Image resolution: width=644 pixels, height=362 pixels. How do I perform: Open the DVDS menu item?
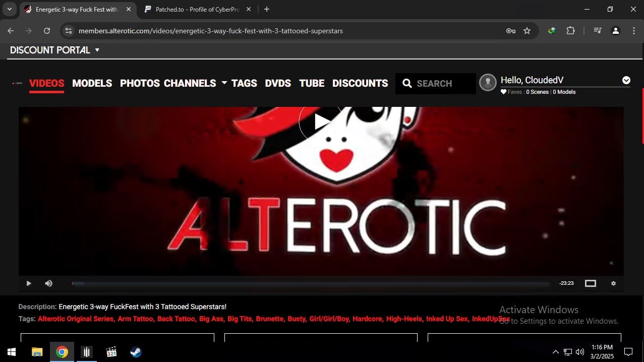(x=278, y=83)
